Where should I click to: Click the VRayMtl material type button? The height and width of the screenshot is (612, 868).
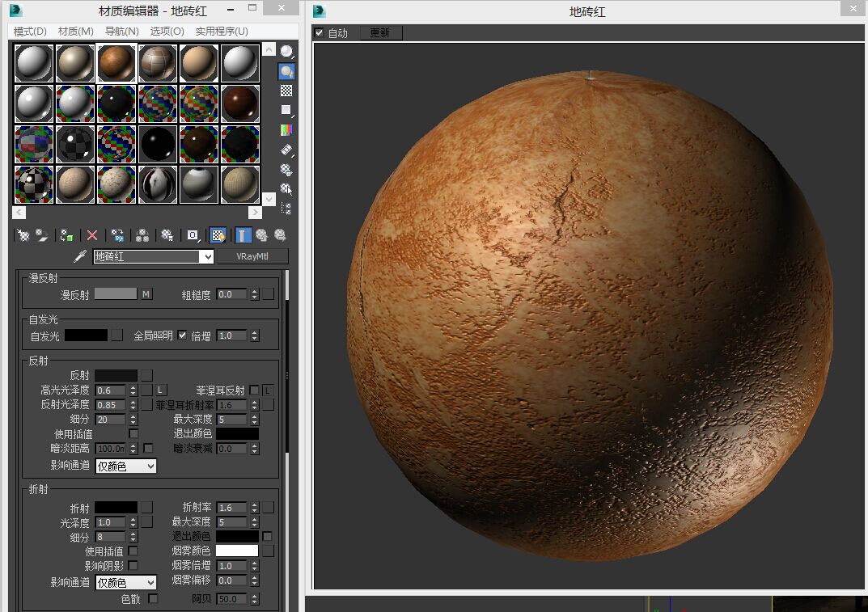coord(252,256)
